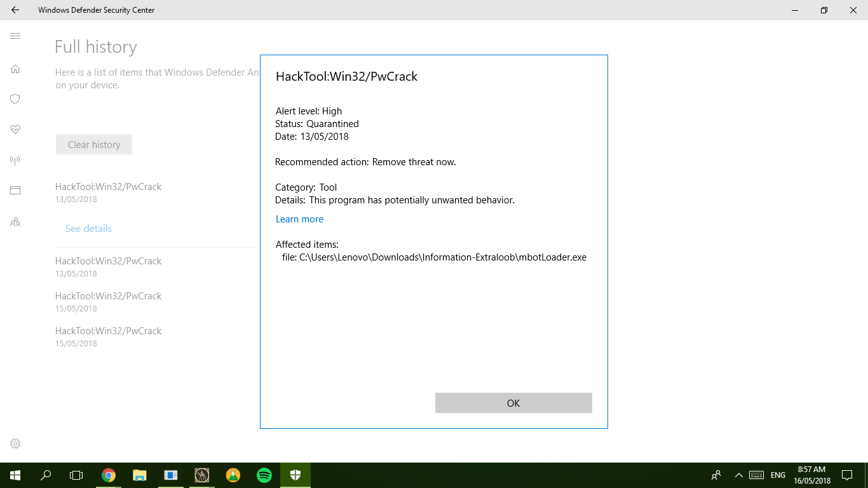The image size is (868, 488).
Task: Open the Home section in the sidebar
Action: click(15, 69)
